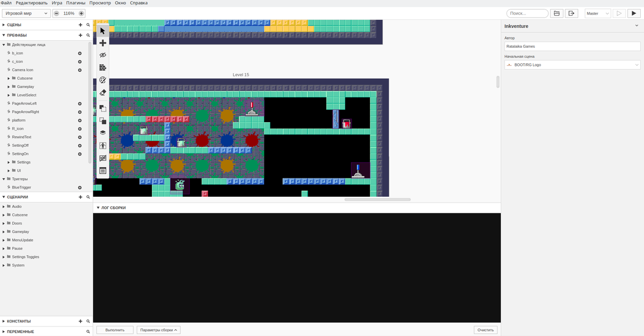Choose the Add (plus) tool in toolbar
The image size is (644, 336).
point(103,43)
